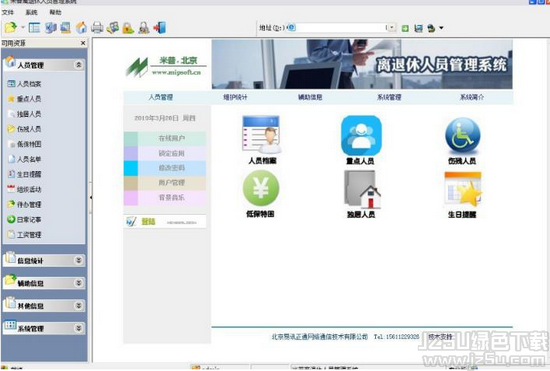Select 待办管理 in the sidebar
This screenshot has width=550, height=371.
click(25, 204)
